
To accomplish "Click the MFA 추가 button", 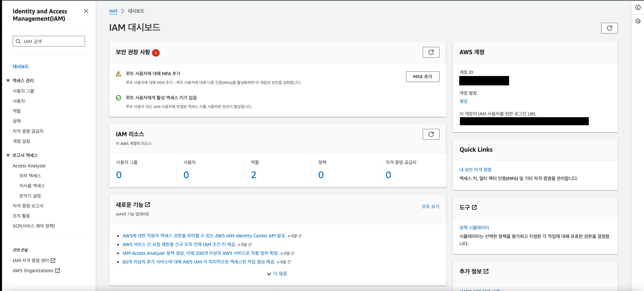I will [x=423, y=77].
